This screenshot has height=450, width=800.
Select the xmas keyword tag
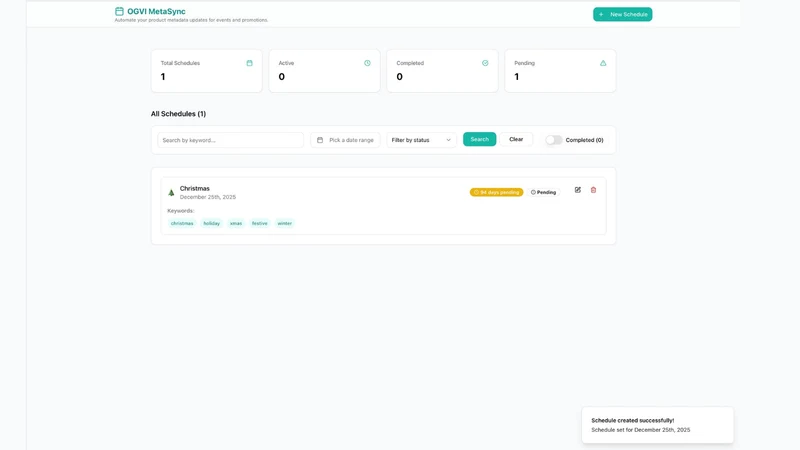pyautogui.click(x=236, y=223)
